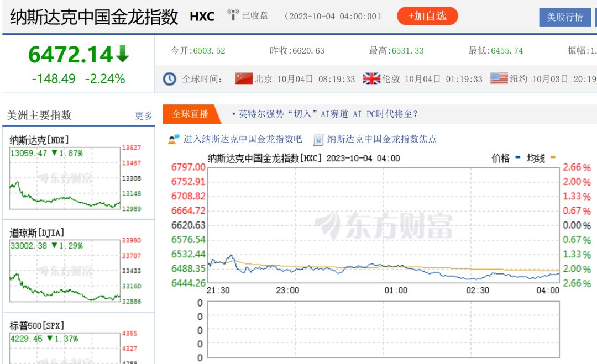
Task: Open 纳斯达克[NDX] index title
Action: [39, 140]
